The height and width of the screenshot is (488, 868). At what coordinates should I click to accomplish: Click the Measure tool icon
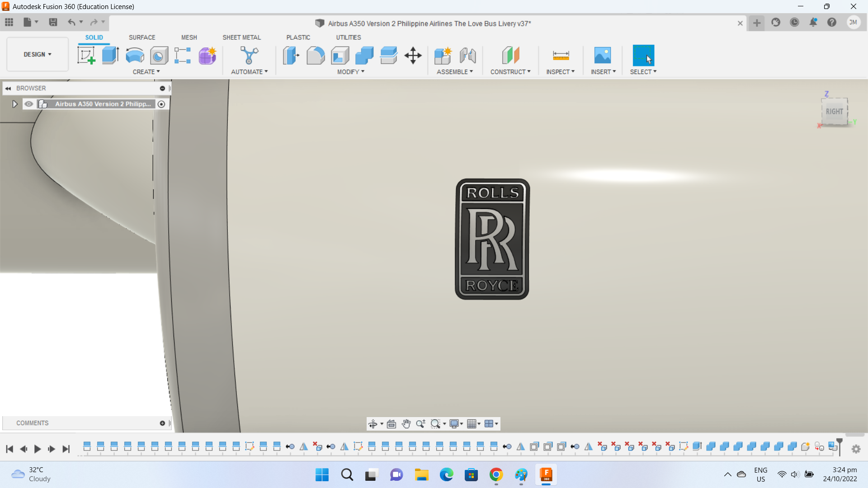[561, 56]
